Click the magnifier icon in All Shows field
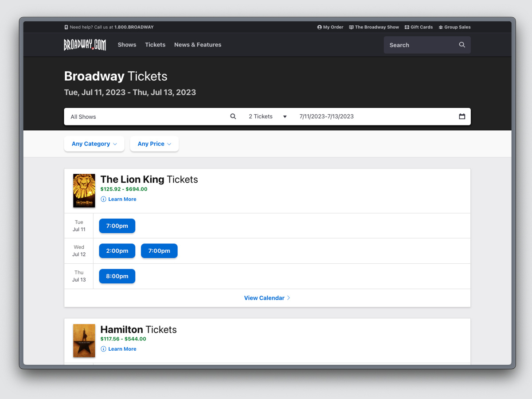This screenshot has width=532, height=399. coord(233,117)
